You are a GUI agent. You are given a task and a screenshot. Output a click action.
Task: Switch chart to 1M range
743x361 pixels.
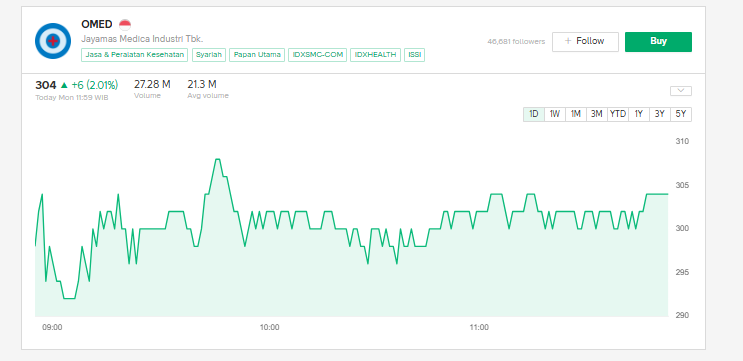click(575, 114)
